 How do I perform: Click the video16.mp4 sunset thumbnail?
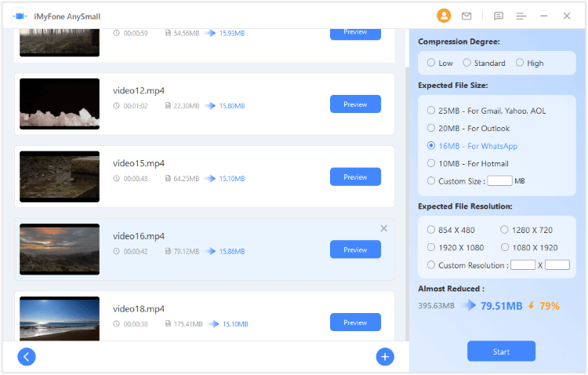pyautogui.click(x=60, y=249)
